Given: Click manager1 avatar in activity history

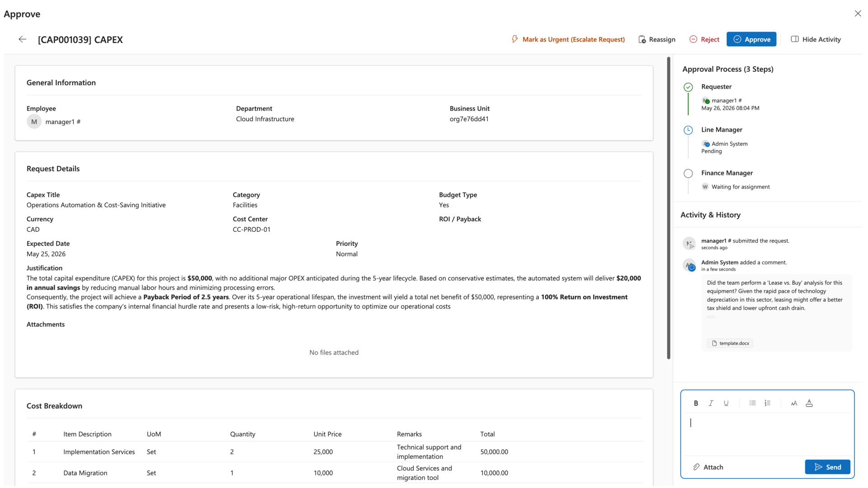Looking at the screenshot, I should click(x=689, y=244).
